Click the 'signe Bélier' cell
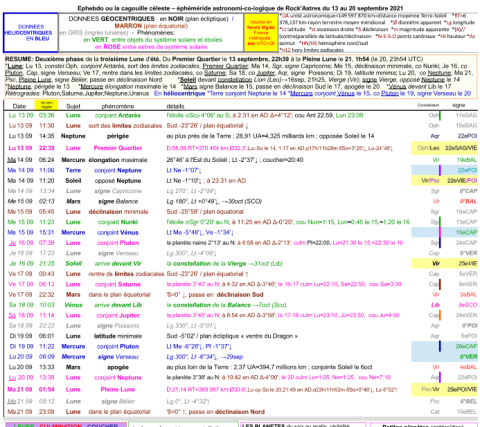The image size is (480, 427). [x=118, y=401]
